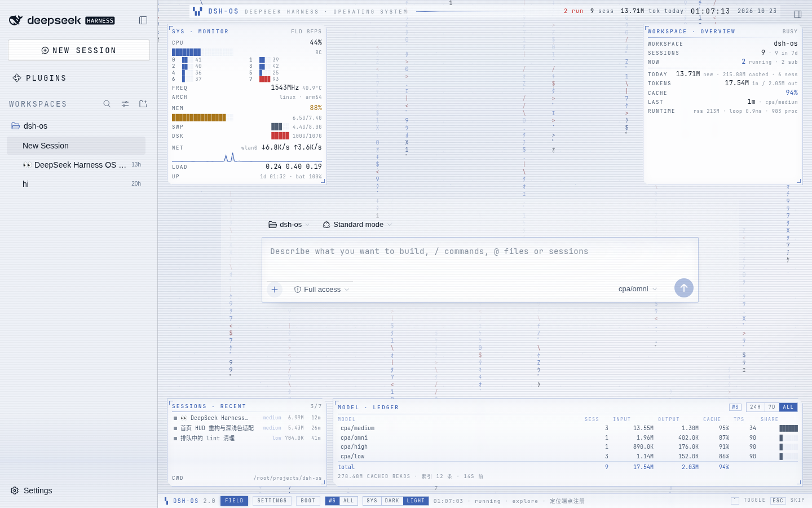Open workspace filter sliders icon

tap(125, 104)
